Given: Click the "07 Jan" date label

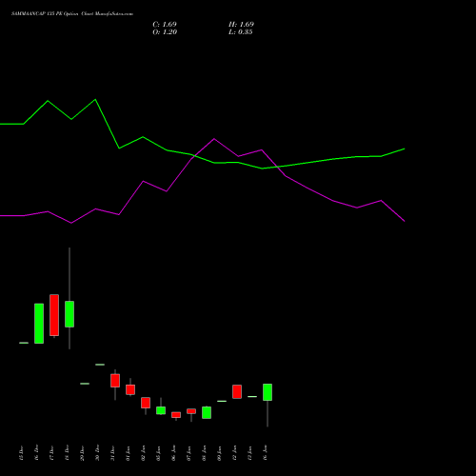Looking at the screenshot, I should coord(188,453).
